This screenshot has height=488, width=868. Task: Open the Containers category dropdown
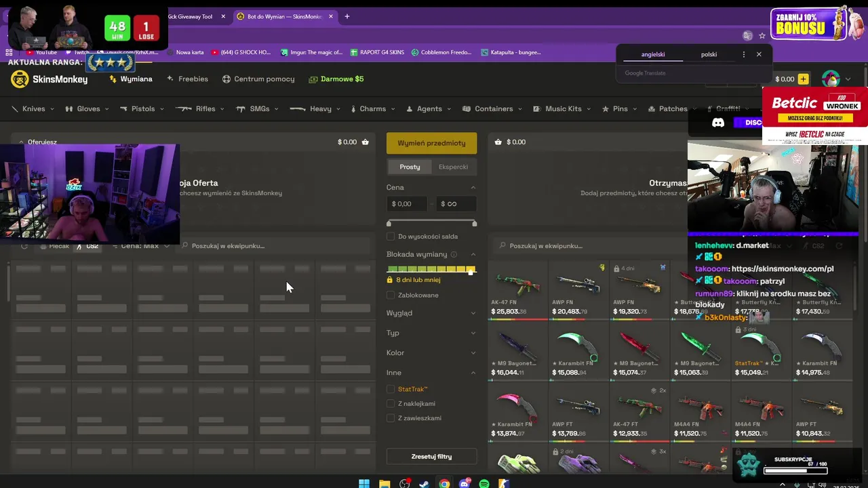492,108
